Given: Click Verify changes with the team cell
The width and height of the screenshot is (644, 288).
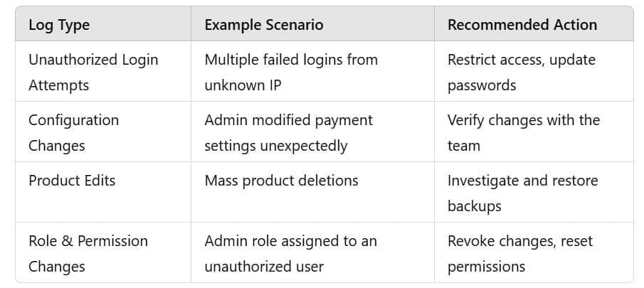Looking at the screenshot, I should [534, 132].
